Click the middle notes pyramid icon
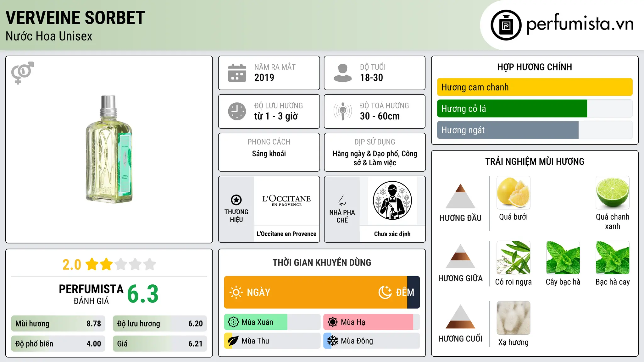The width and height of the screenshot is (644, 362). [x=460, y=256]
